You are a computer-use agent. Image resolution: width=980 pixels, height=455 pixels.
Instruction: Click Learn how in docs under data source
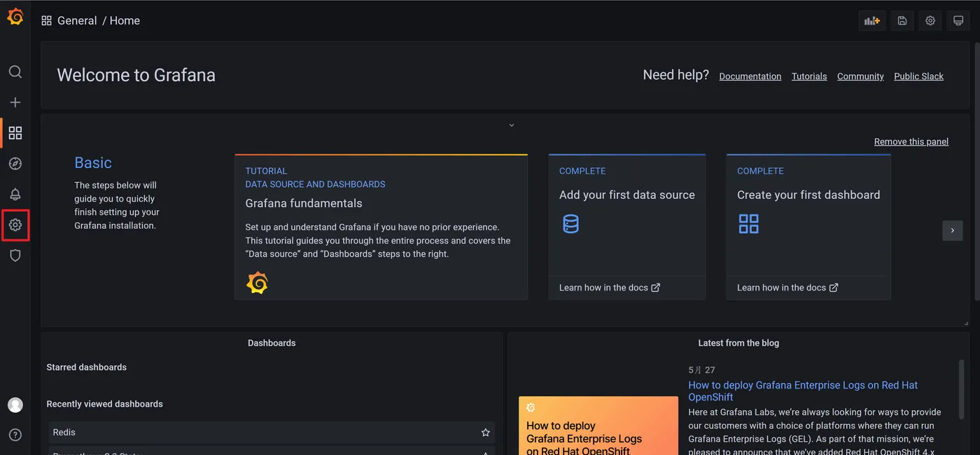point(610,288)
